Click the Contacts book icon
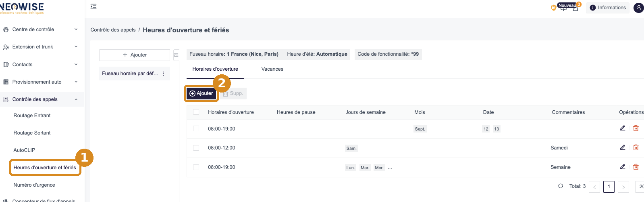The width and height of the screenshot is (644, 202). click(x=6, y=65)
